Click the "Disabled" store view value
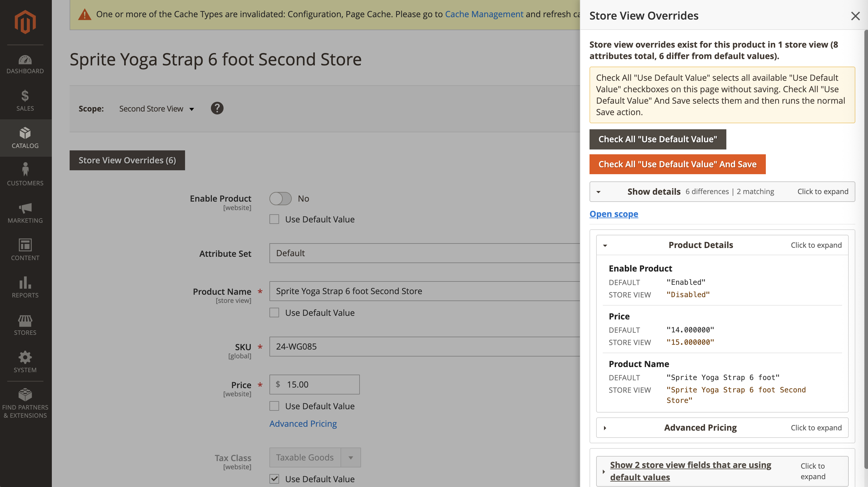Image resolution: width=868 pixels, height=487 pixels. coord(688,294)
